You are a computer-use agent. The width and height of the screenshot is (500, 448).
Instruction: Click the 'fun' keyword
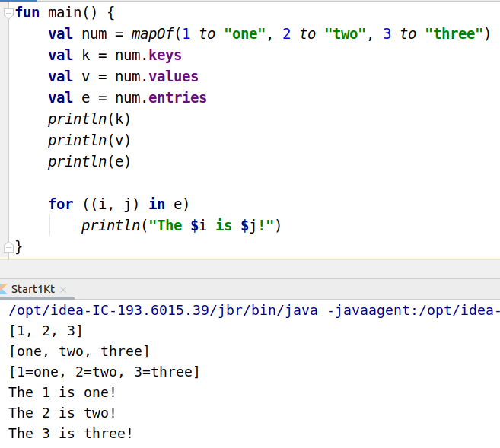tap(27, 13)
